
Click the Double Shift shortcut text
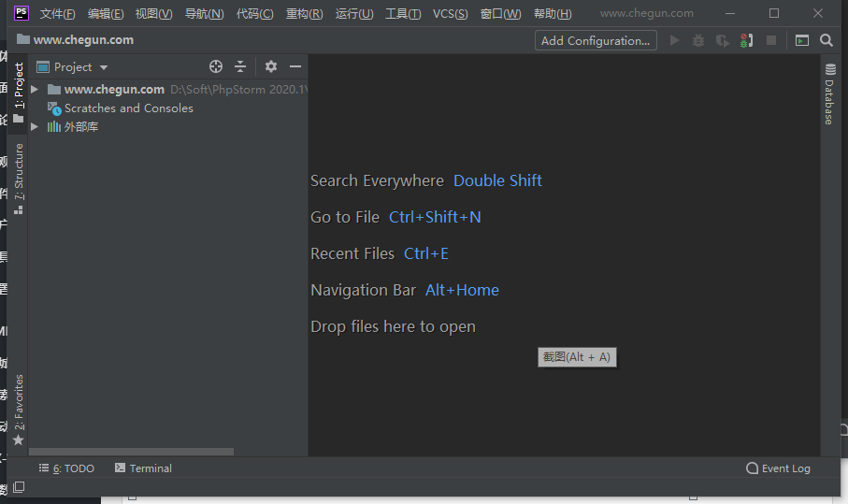pyautogui.click(x=497, y=180)
